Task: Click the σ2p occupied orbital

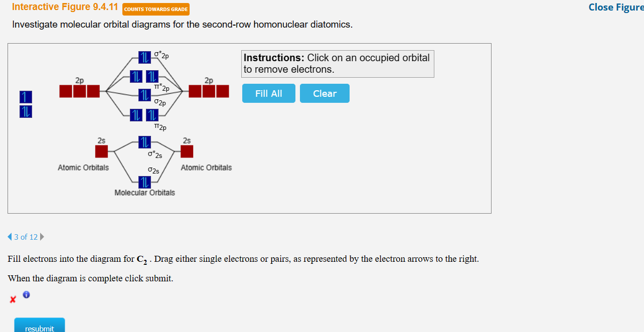Action: (x=144, y=95)
